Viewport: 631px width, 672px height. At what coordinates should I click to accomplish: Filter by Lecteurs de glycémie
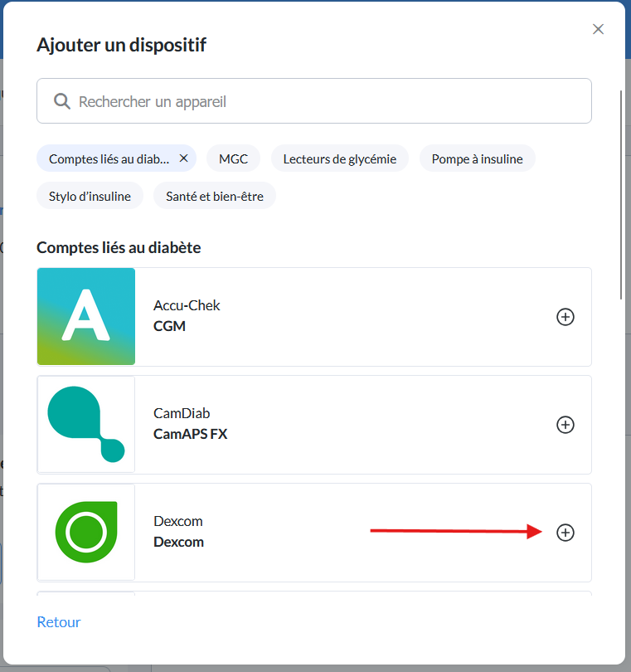(339, 159)
